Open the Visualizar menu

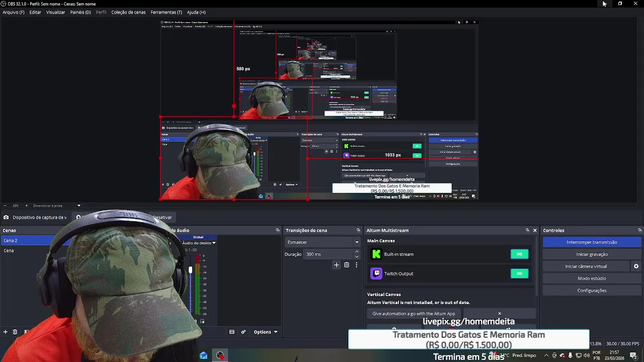55,12
